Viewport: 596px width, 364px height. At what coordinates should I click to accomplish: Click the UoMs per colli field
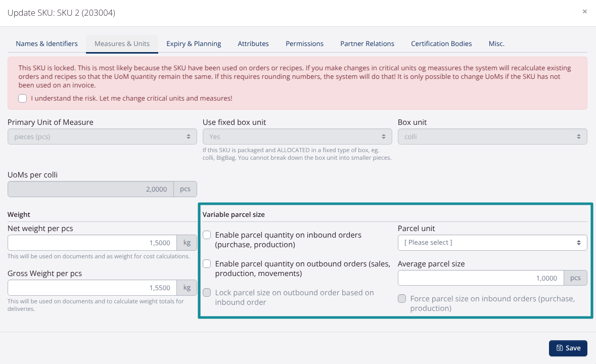91,189
